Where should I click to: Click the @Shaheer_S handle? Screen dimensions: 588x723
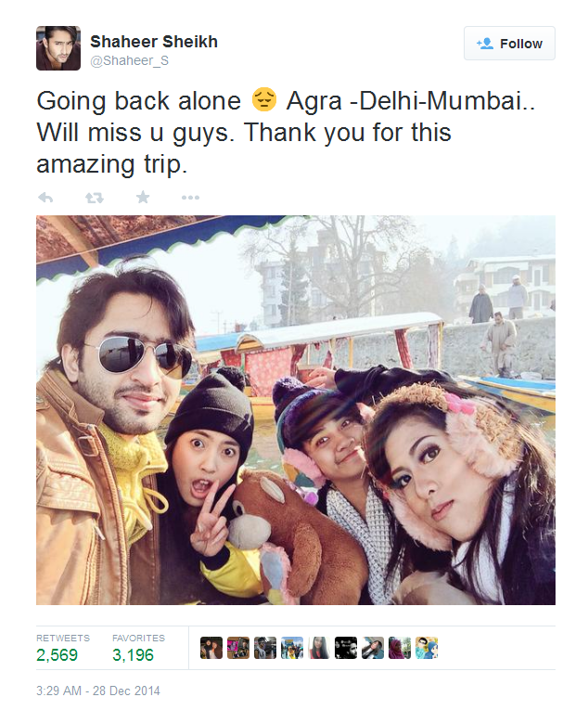click(130, 60)
